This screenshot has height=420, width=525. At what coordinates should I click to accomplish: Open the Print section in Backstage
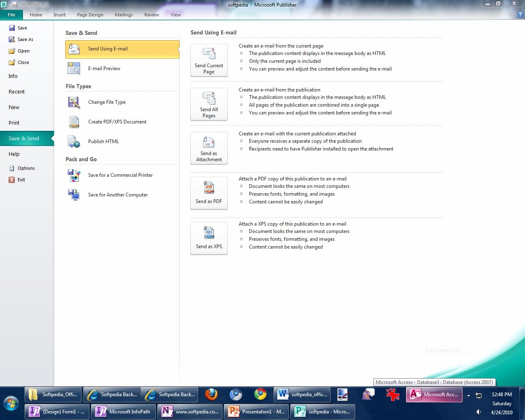[x=14, y=123]
